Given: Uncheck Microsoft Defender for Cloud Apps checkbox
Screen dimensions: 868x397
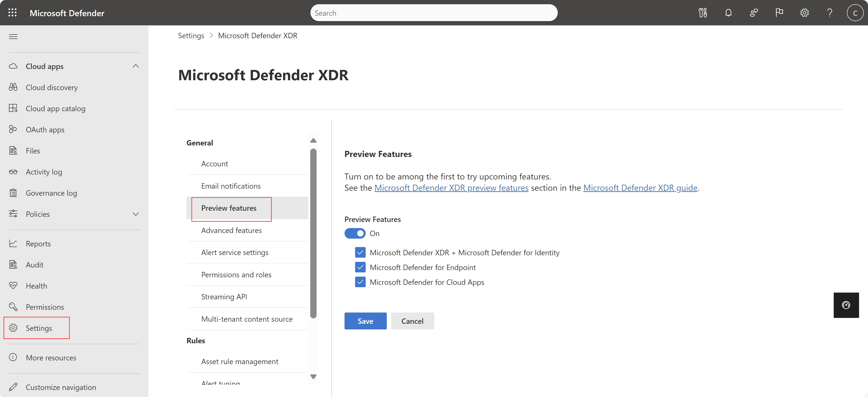Looking at the screenshot, I should click(360, 282).
